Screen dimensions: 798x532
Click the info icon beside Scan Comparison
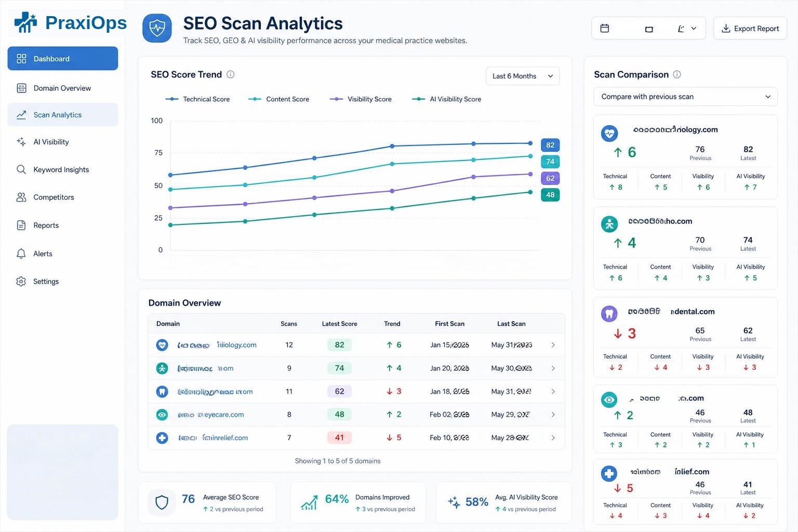click(677, 74)
